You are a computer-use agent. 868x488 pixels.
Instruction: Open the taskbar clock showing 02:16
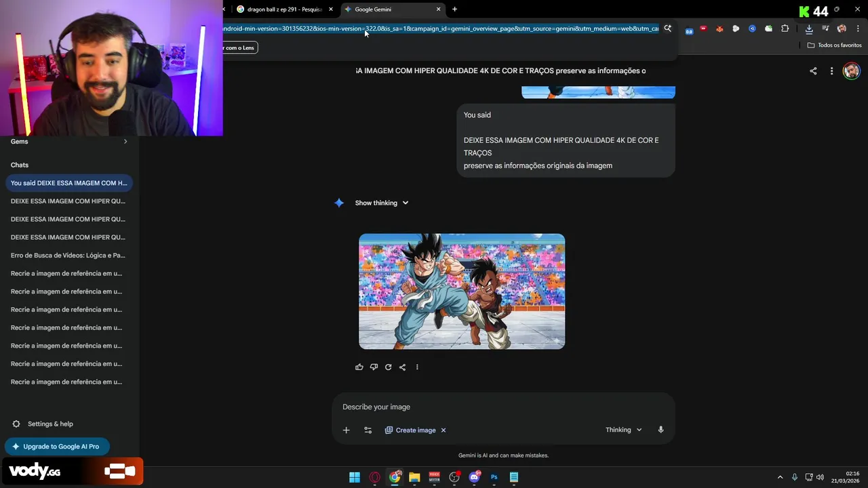coord(846,477)
